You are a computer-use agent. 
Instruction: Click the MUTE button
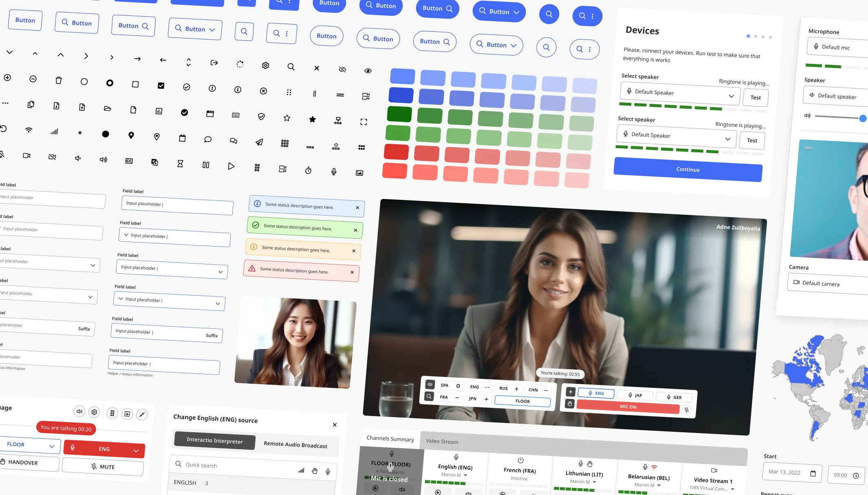(x=103, y=466)
